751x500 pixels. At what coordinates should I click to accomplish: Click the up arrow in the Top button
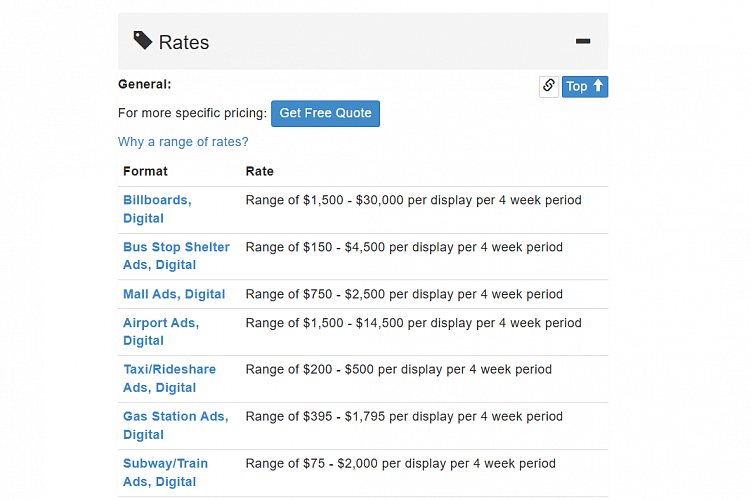click(x=598, y=86)
